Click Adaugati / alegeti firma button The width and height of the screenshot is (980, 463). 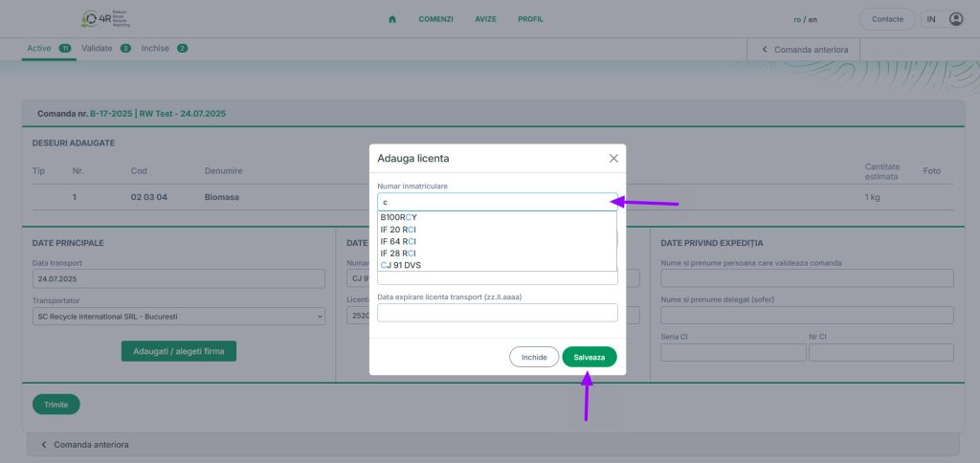pyautogui.click(x=178, y=351)
